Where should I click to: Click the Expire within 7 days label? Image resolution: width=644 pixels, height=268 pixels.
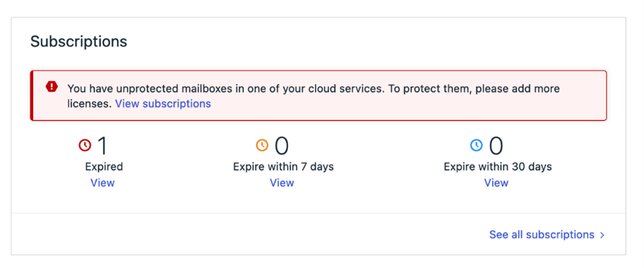pyautogui.click(x=283, y=167)
